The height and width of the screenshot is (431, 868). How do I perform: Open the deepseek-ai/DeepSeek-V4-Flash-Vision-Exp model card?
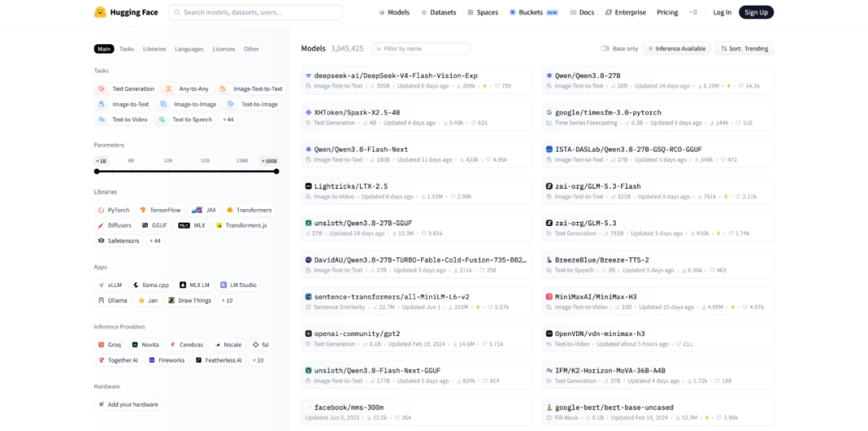pos(417,80)
